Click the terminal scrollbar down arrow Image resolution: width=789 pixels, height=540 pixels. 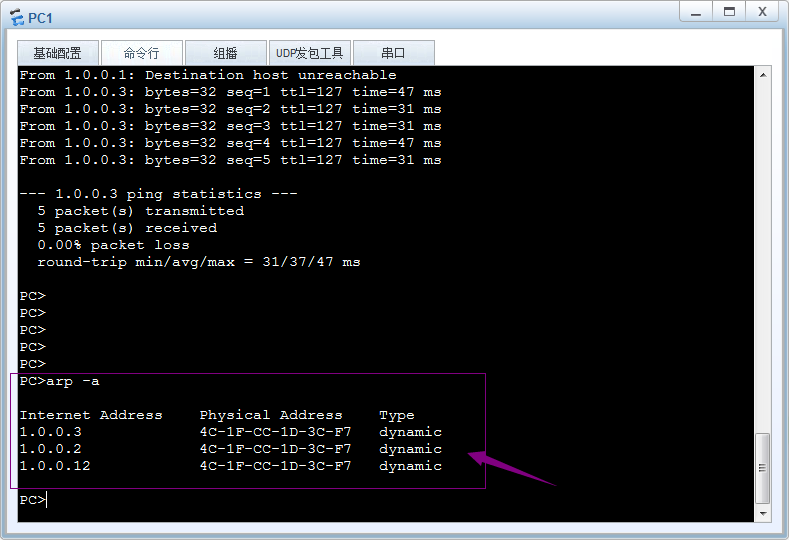tap(763, 513)
